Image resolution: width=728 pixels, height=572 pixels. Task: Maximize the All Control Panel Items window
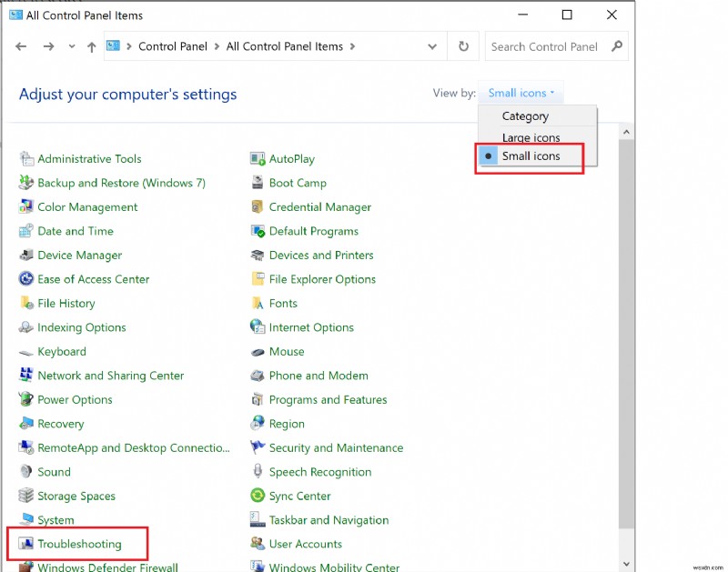(567, 15)
